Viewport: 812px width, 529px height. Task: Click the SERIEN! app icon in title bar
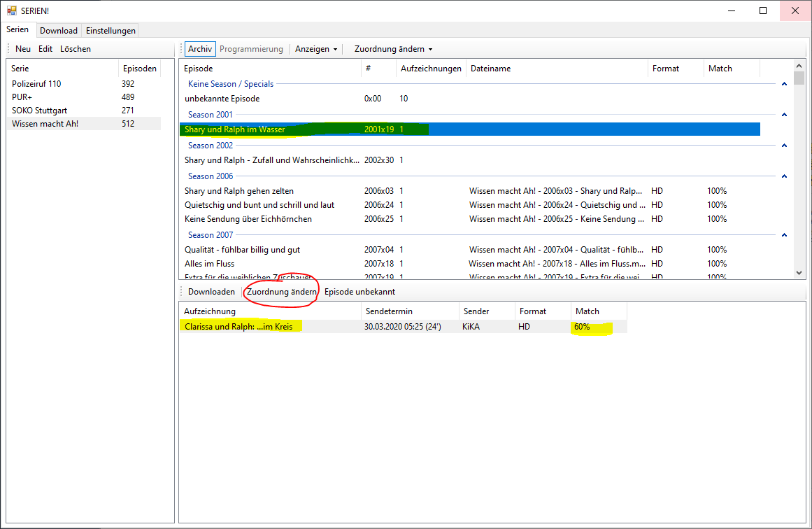(x=11, y=10)
